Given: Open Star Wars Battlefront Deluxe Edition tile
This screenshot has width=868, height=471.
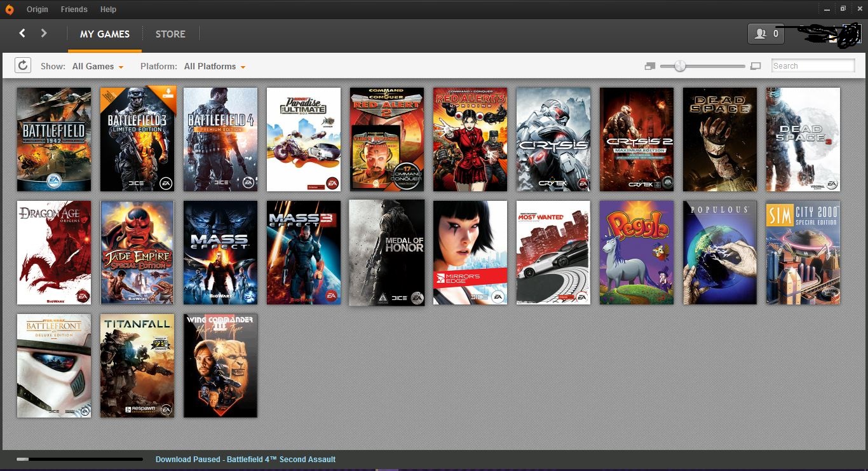Looking at the screenshot, I should pos(54,365).
